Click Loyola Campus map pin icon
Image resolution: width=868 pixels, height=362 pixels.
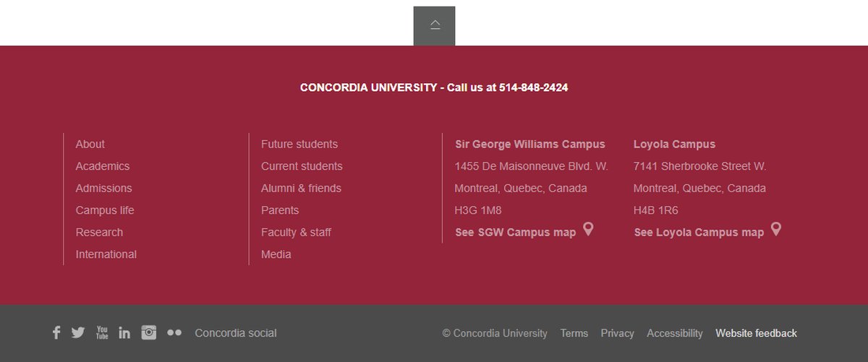click(776, 230)
